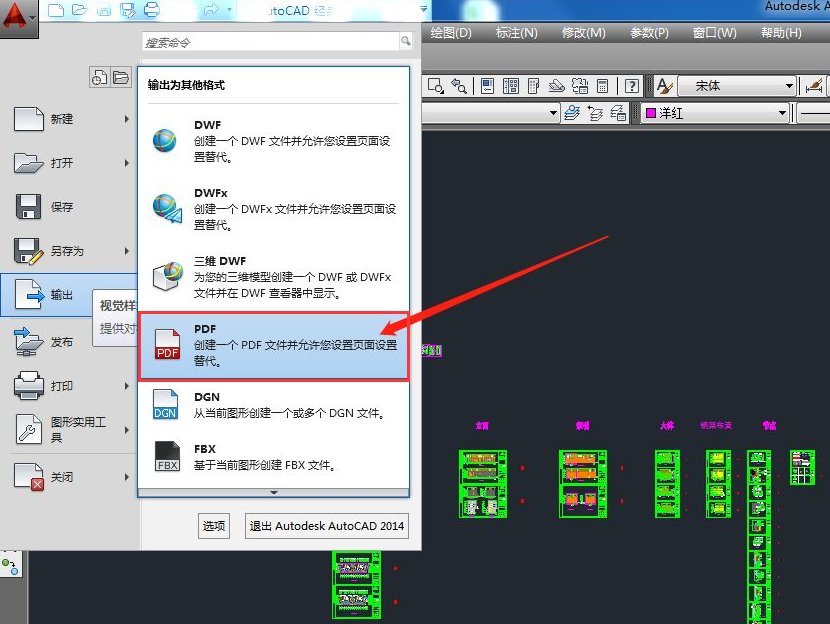Open the 发布 menu entry

tap(69, 342)
